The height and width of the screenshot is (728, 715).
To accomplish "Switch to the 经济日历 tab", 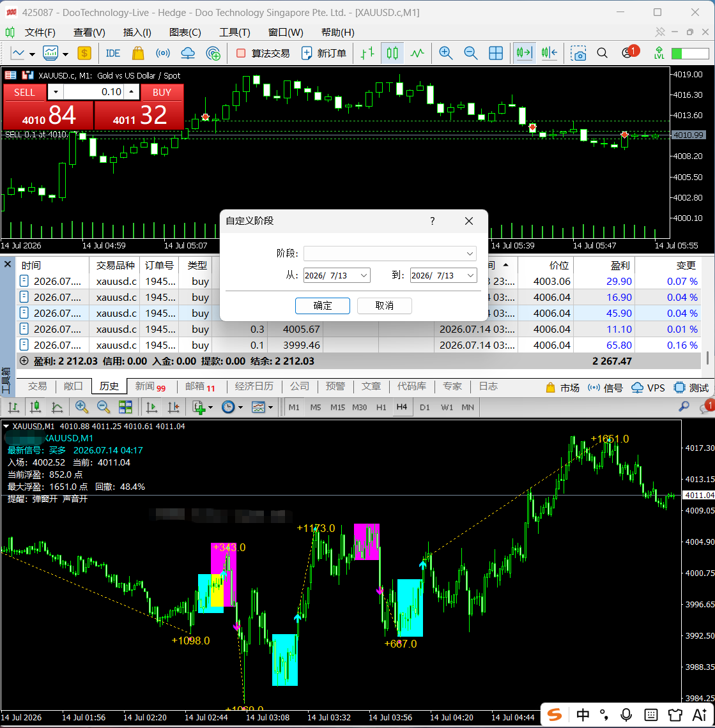I will (x=254, y=386).
